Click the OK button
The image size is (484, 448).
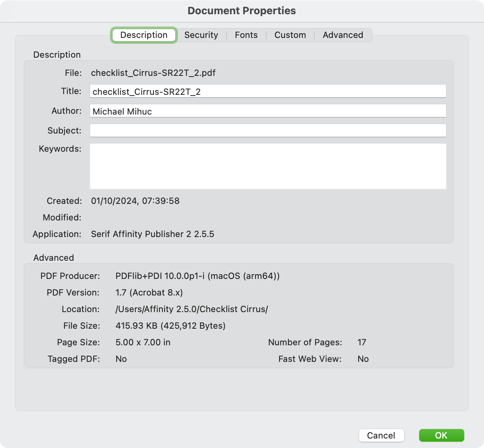pos(442,435)
